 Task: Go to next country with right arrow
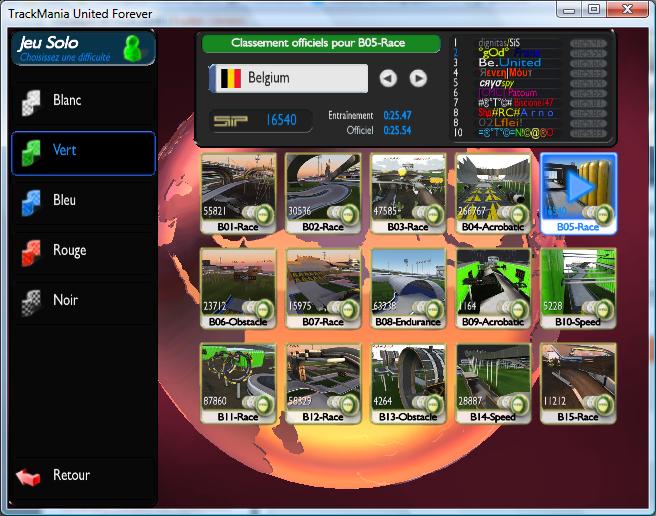click(418, 78)
